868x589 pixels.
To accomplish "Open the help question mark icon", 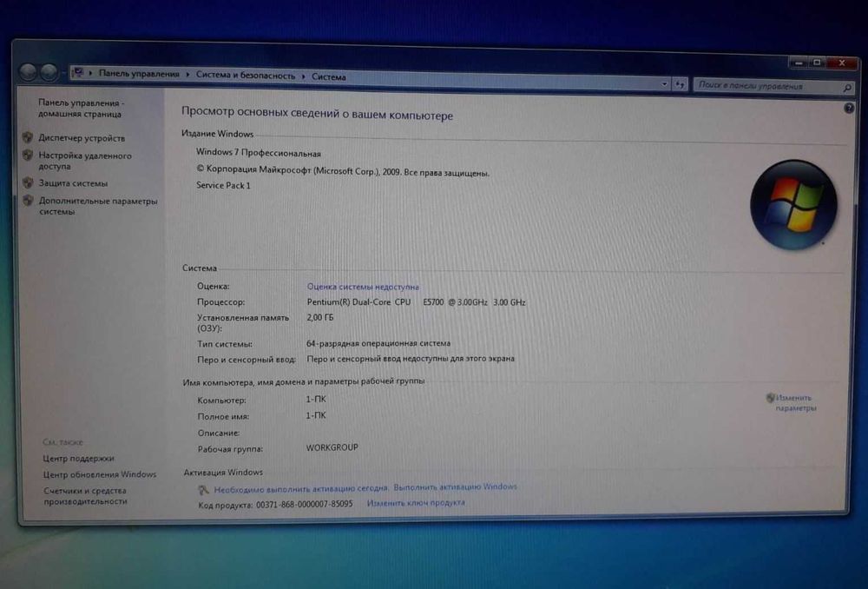I will (849, 108).
